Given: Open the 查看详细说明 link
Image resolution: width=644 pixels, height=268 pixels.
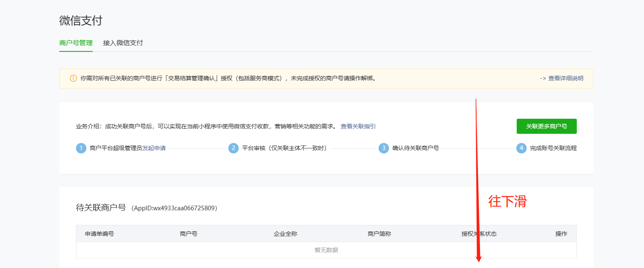Looking at the screenshot, I should [x=566, y=78].
